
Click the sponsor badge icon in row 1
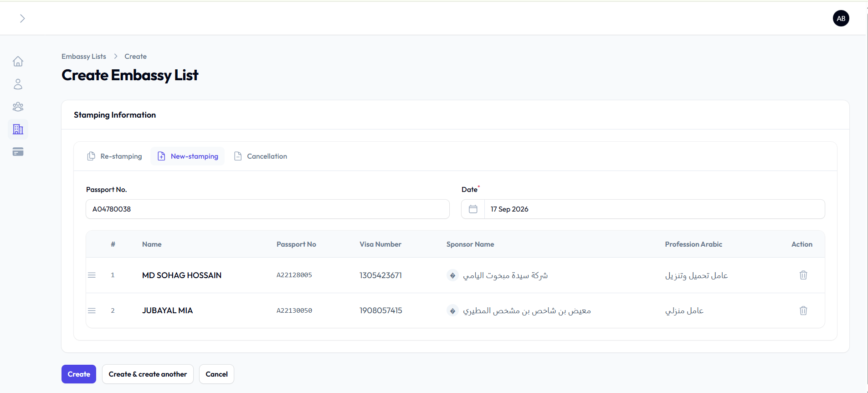click(x=452, y=275)
